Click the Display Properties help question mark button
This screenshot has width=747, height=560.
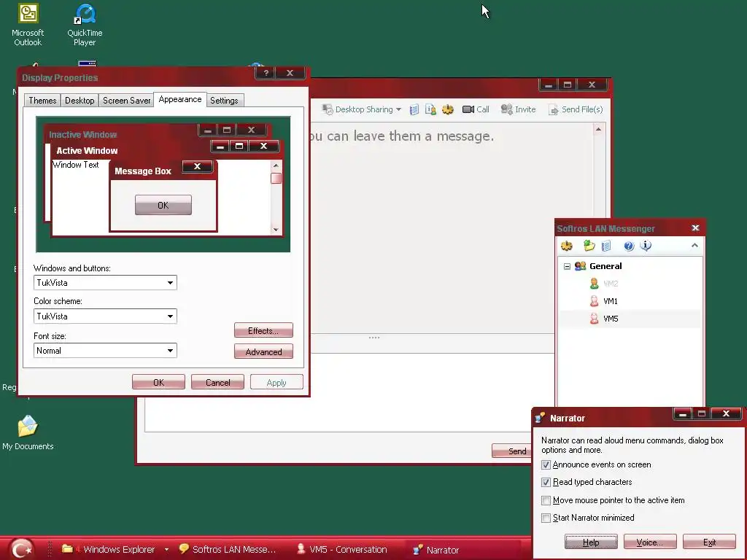point(266,73)
